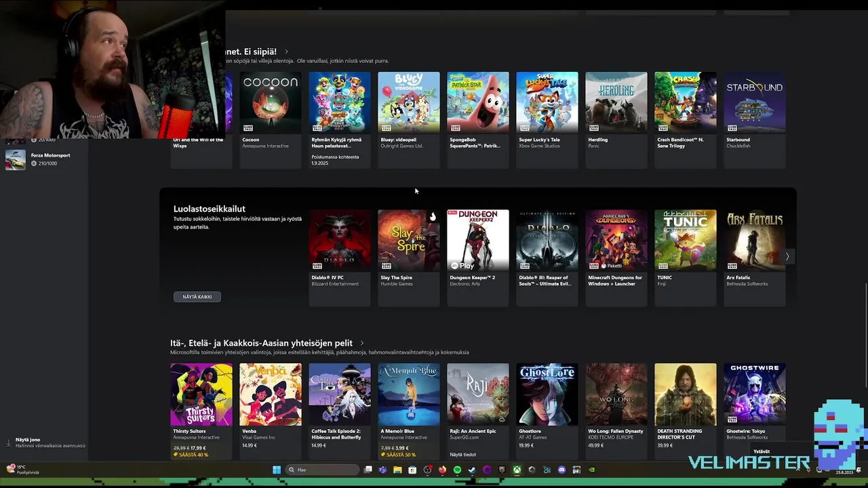The height and width of the screenshot is (488, 868).
Task: Open the weather widget showing 15°C
Action: tap(22, 469)
